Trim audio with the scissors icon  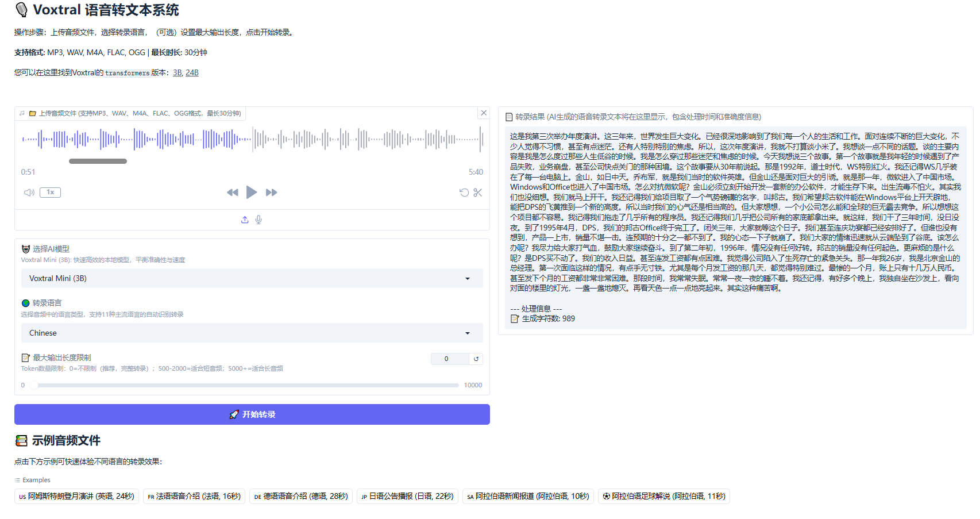tap(478, 193)
